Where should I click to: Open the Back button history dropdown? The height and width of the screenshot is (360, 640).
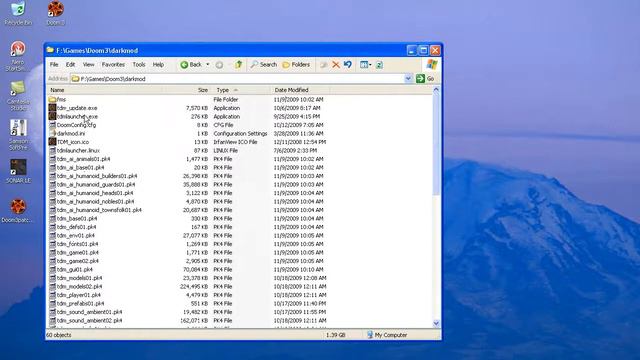tap(208, 64)
